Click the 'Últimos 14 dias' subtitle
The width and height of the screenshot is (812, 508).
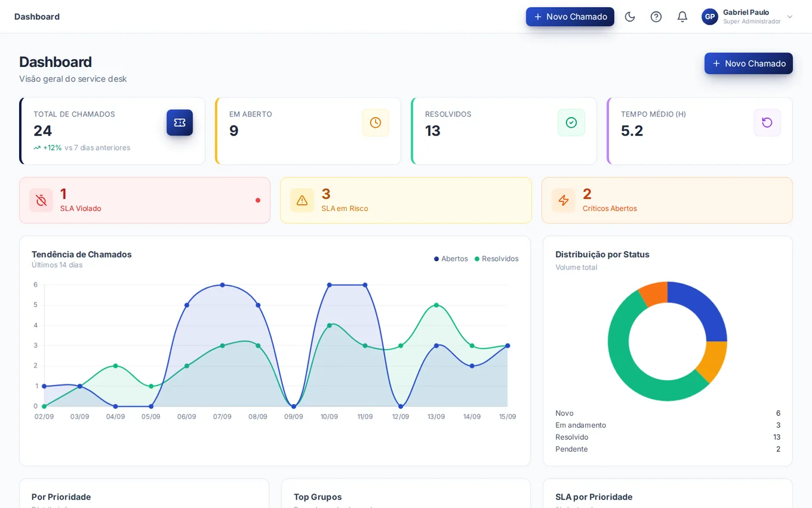(x=57, y=265)
